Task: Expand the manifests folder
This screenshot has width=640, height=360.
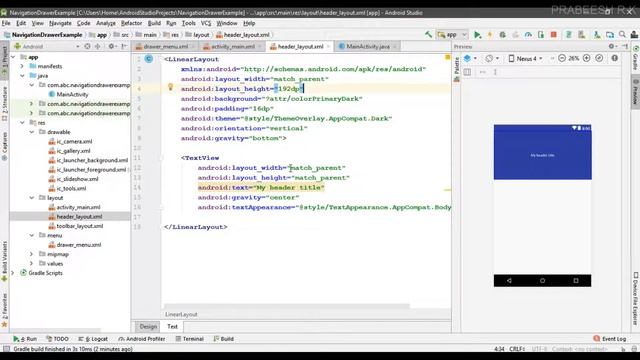Action: [x=22, y=66]
